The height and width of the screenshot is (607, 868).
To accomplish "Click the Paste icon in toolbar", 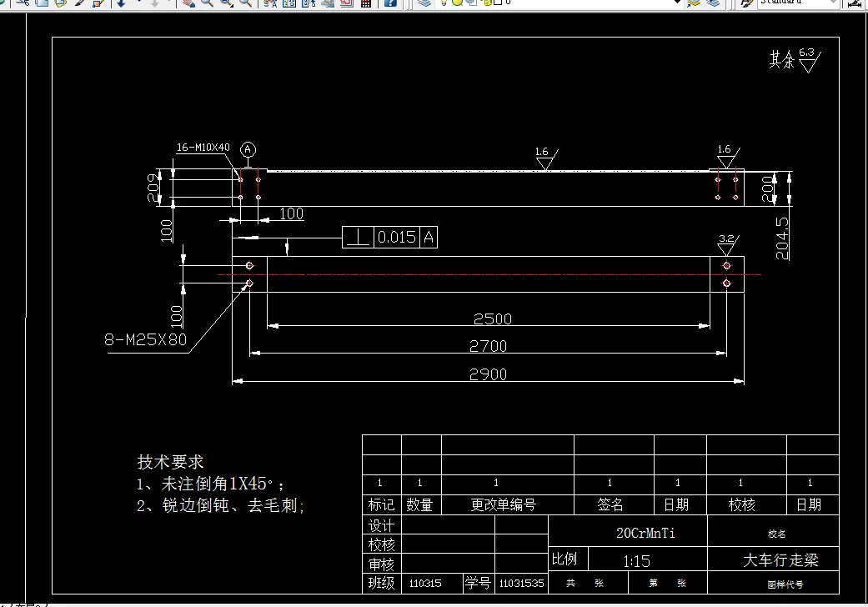I will pyautogui.click(x=61, y=3).
